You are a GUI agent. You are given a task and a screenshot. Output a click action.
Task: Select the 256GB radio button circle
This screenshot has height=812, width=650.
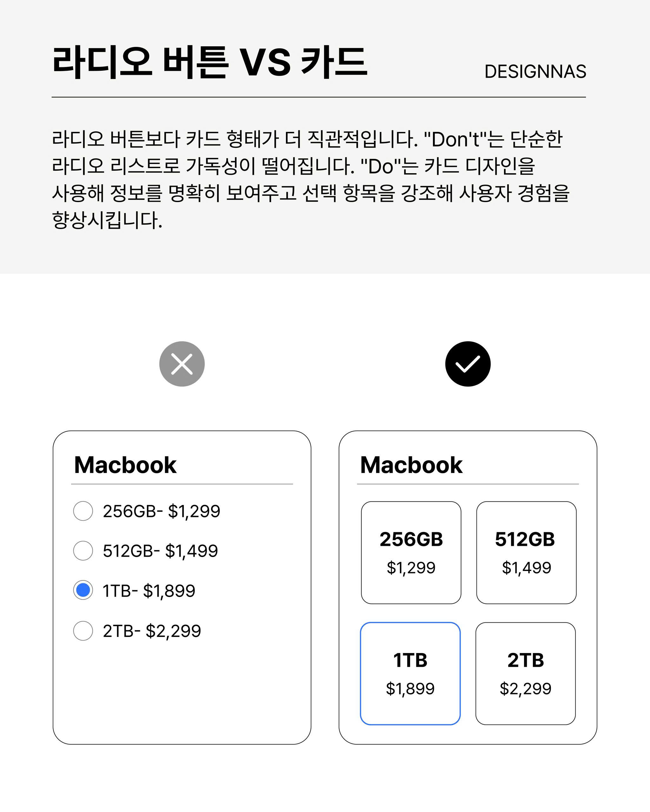(83, 511)
